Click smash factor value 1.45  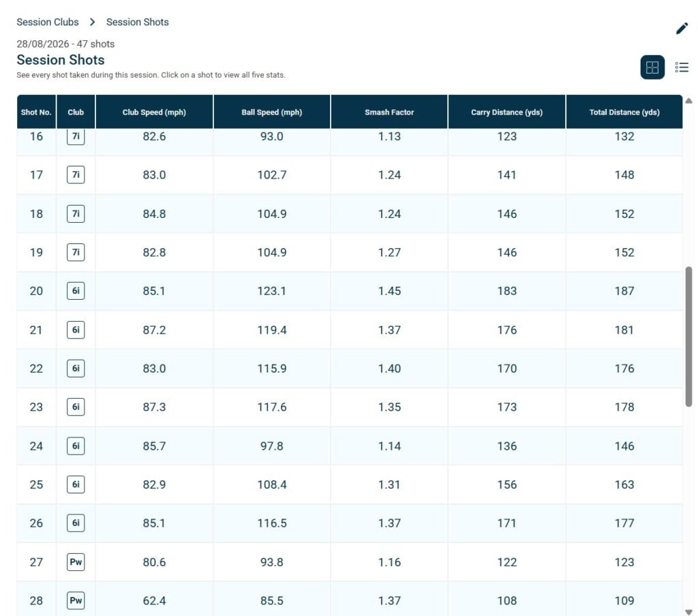coord(389,291)
